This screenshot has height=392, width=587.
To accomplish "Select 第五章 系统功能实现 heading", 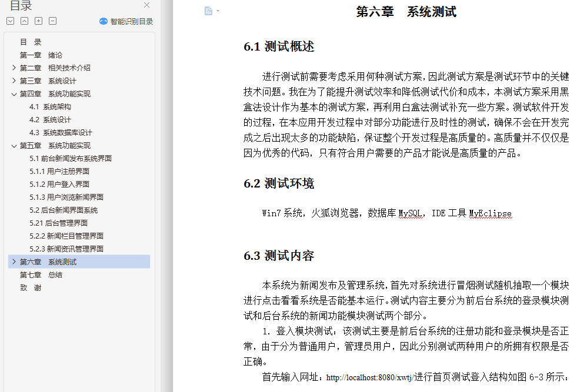I will (x=55, y=146).
